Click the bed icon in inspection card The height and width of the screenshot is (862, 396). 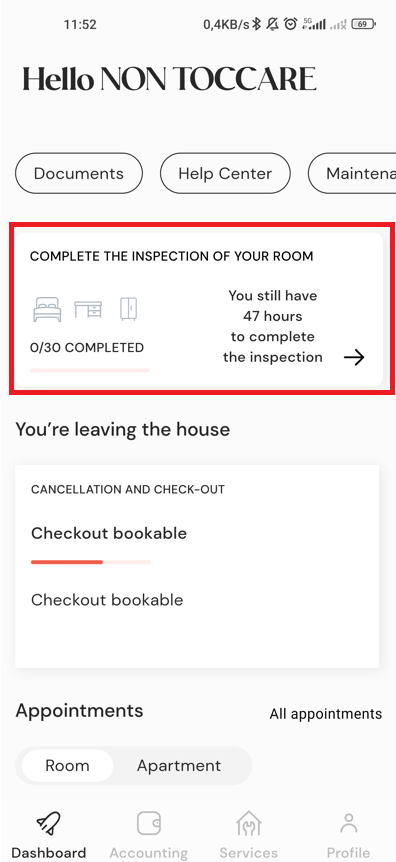pos(47,310)
